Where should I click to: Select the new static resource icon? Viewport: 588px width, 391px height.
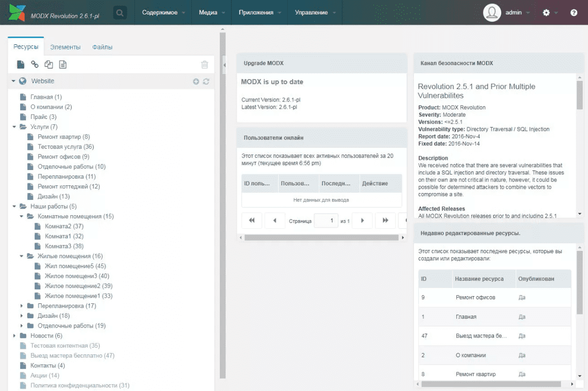tap(63, 64)
